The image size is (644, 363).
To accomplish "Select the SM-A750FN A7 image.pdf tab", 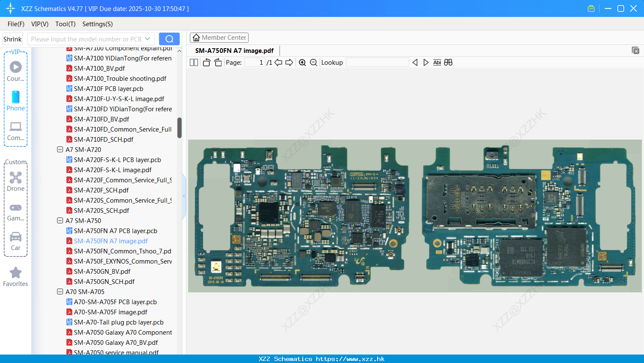I will pos(234,50).
